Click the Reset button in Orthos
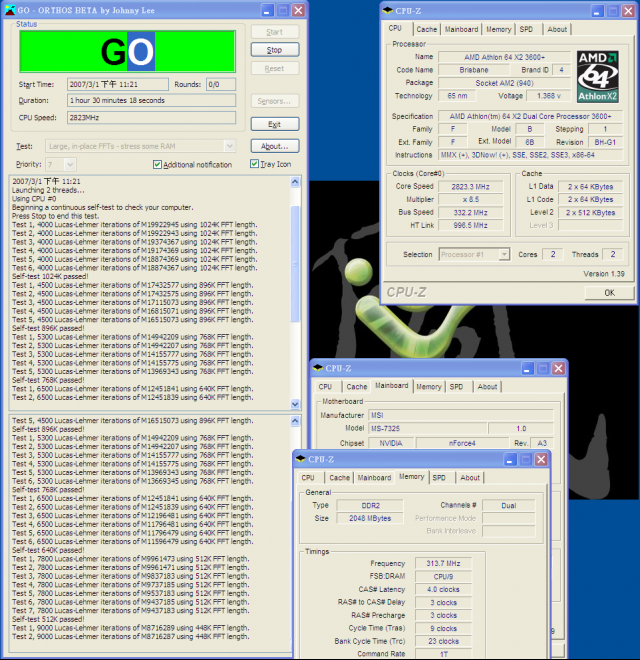This screenshot has width=640, height=660. [275, 68]
